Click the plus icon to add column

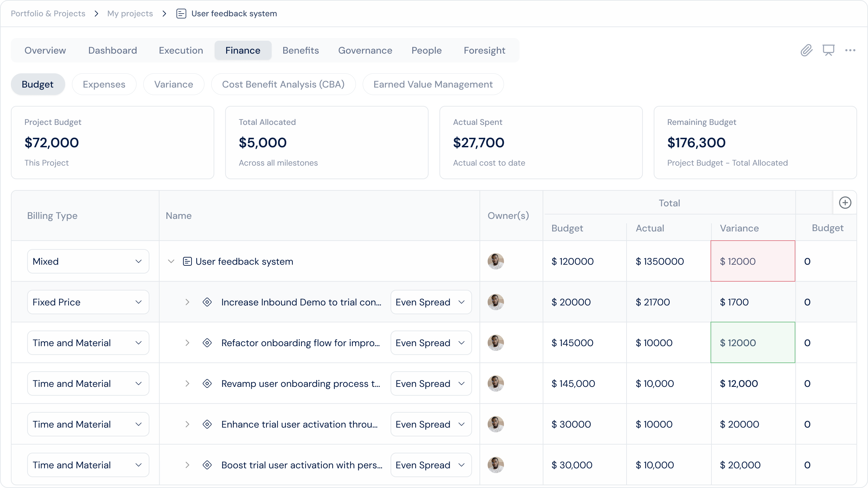click(845, 203)
